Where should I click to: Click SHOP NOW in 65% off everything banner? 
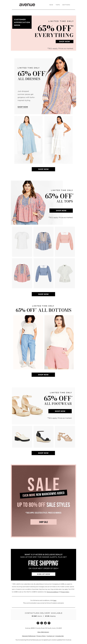point(64,42)
